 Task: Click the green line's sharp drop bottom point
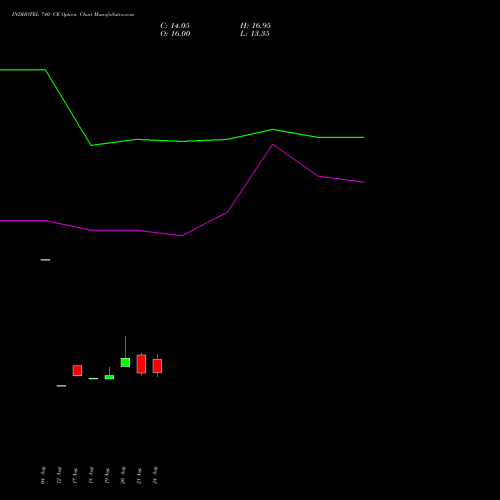point(91,145)
